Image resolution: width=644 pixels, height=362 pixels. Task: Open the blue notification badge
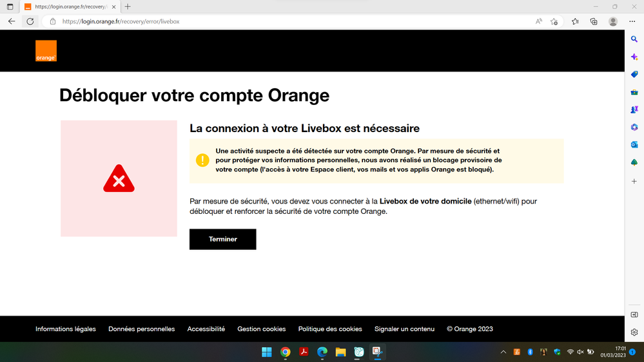click(632, 352)
